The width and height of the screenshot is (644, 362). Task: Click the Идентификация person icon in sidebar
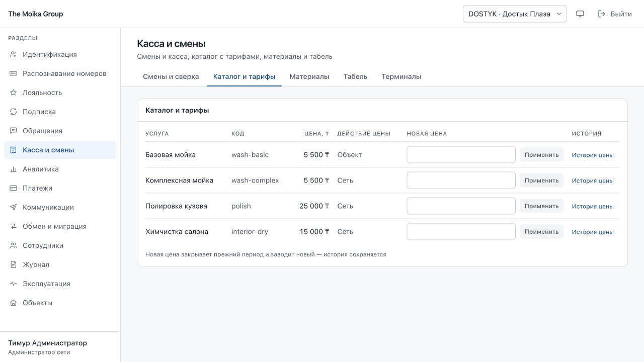(14, 54)
